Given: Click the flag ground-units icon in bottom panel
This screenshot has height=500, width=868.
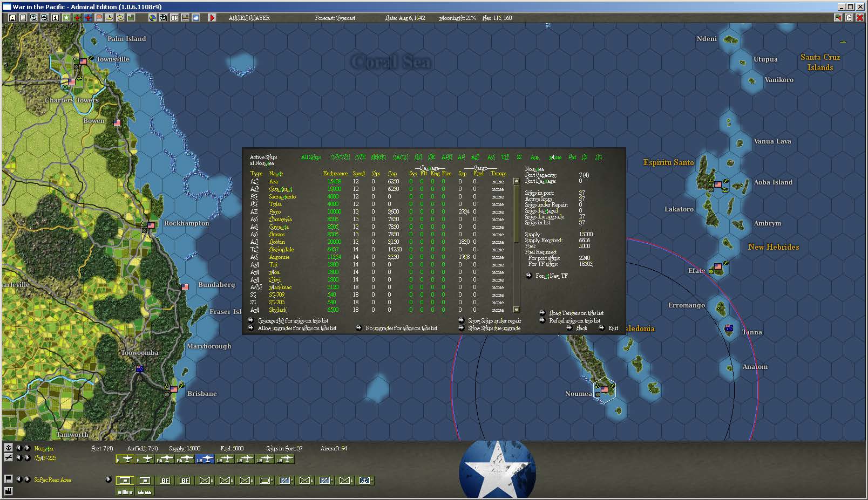Looking at the screenshot, I should [x=8, y=479].
